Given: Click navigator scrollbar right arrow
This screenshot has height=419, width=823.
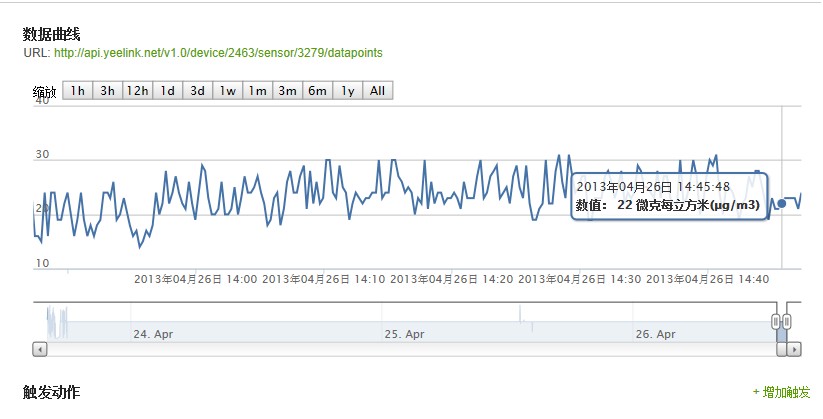Looking at the screenshot, I should click(x=794, y=349).
